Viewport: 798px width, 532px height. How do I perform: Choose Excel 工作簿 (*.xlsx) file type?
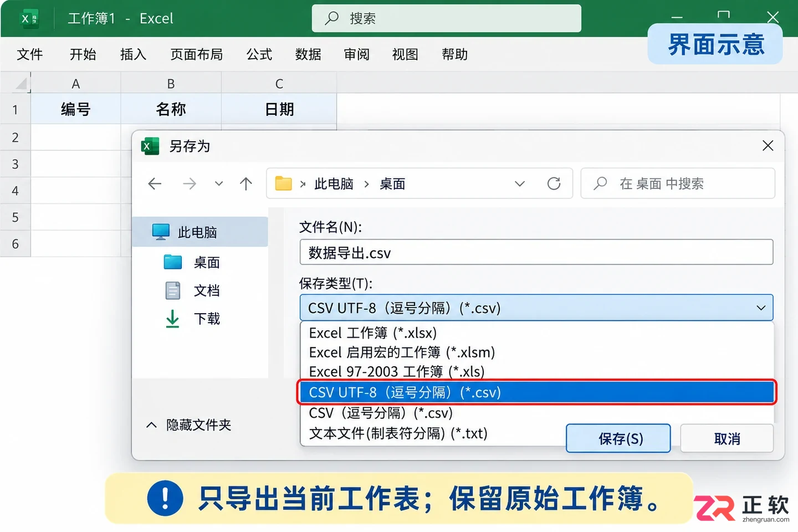tap(536, 332)
